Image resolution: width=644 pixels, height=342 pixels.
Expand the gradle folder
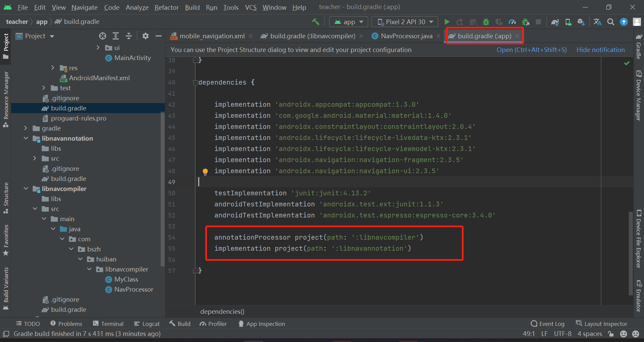[x=25, y=128]
